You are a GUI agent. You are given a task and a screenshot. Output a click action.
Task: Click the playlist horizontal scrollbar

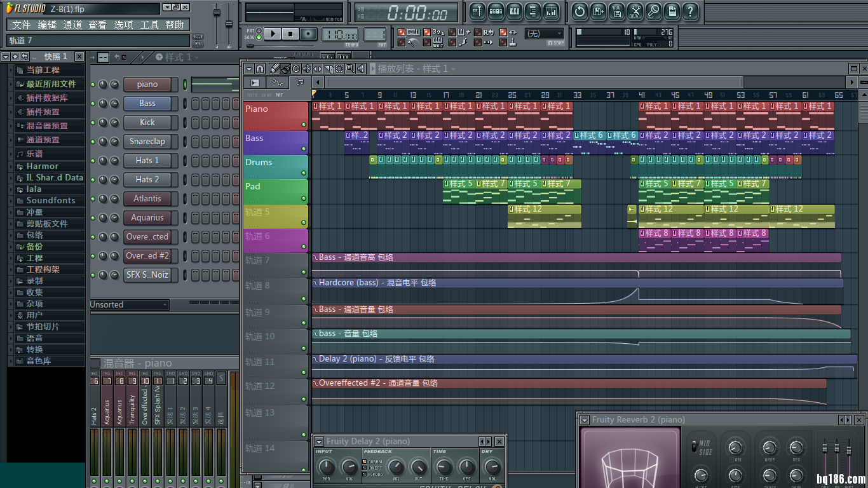534,82
